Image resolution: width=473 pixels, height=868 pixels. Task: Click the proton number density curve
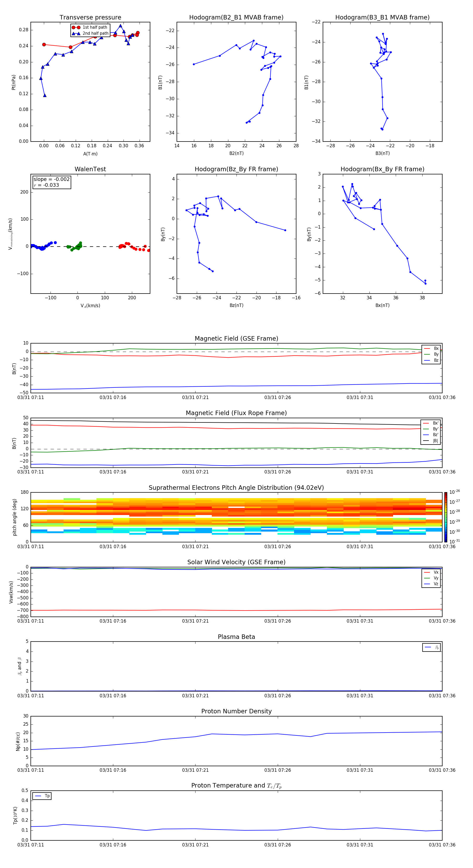point(236,735)
